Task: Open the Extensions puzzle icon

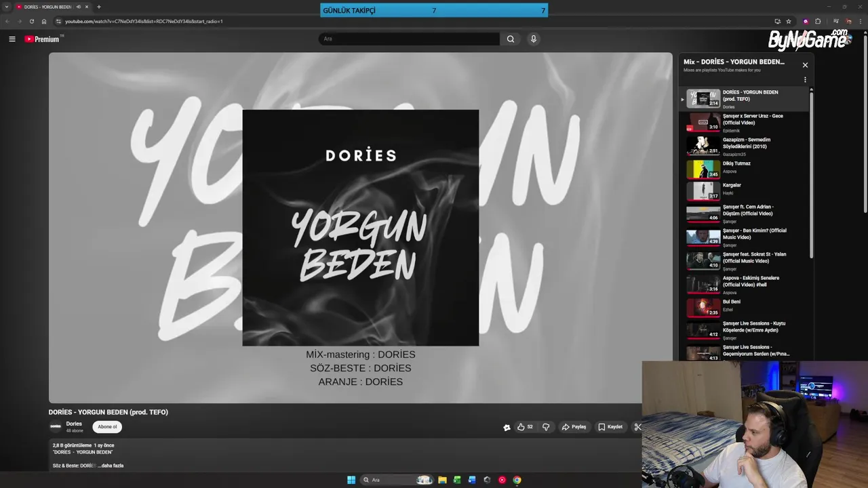Action: click(818, 21)
